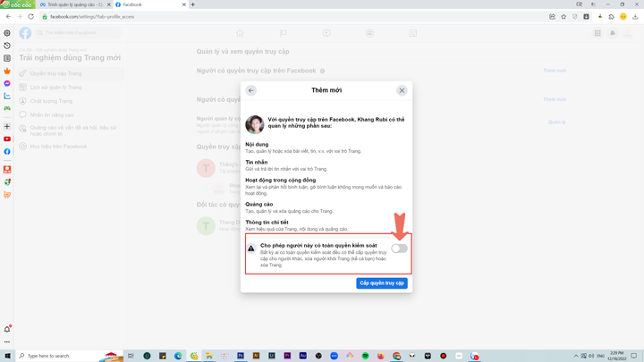Click Khang Rubi's profile picture in the dialog

(255, 124)
